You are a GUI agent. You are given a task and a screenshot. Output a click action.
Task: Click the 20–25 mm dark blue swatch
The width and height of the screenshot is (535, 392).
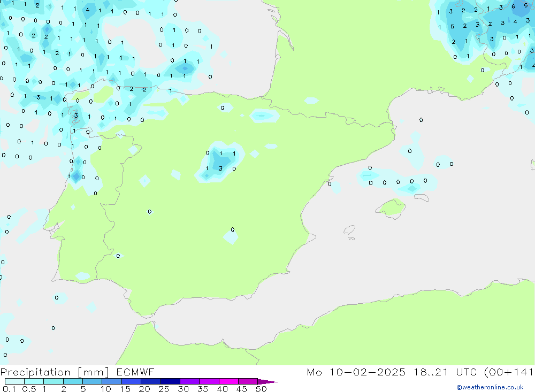click(x=150, y=381)
